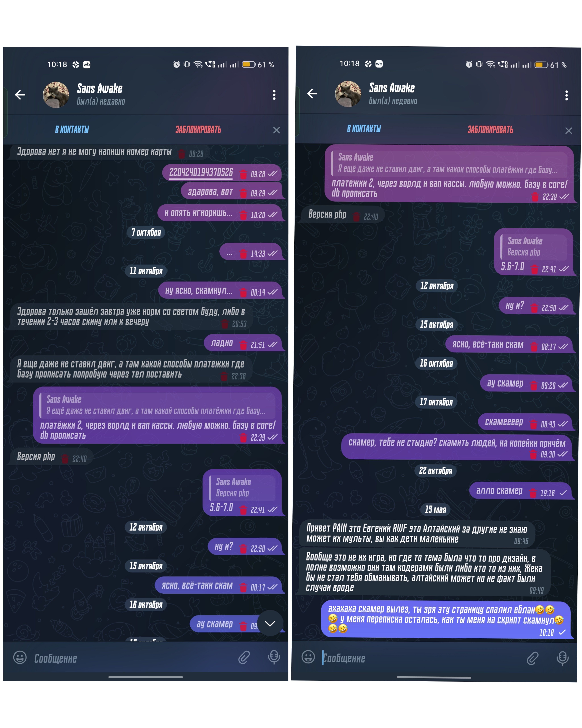Tap the card number 2204240194370526 link

point(201,173)
